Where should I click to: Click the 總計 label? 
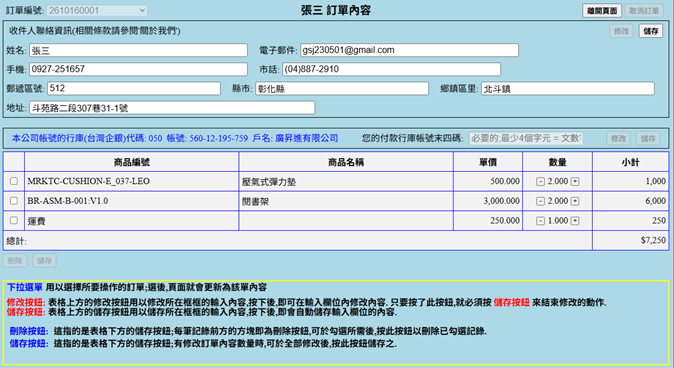coord(16,241)
